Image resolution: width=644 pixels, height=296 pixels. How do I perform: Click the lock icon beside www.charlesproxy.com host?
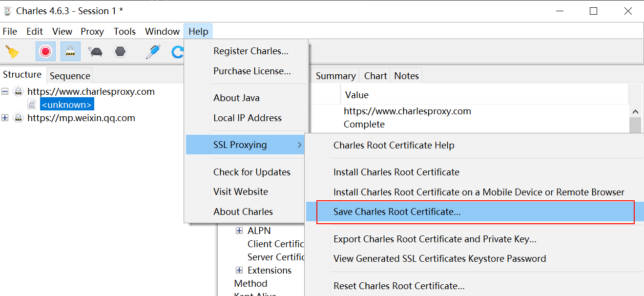coord(19,91)
